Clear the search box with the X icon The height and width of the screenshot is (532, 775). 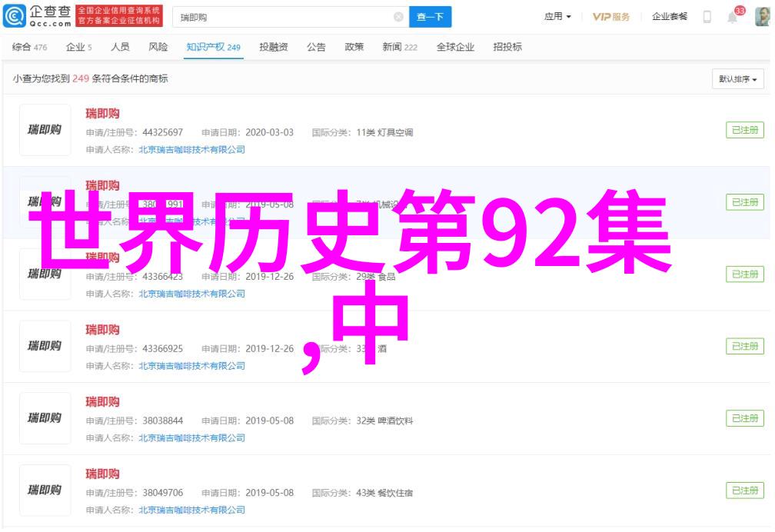point(398,18)
